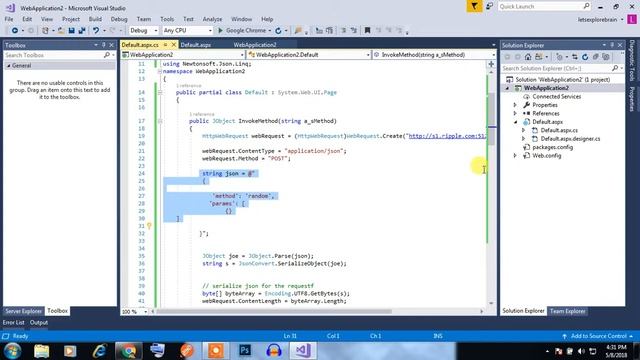
Task: Select Connected Services in Solution Explorer
Action: tap(556, 97)
